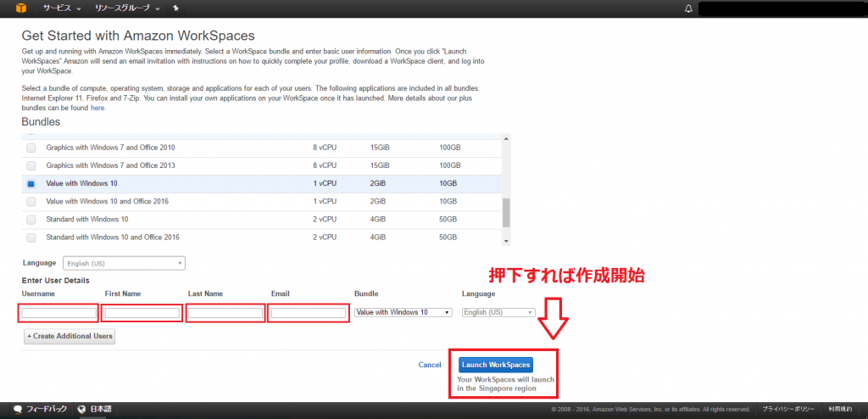Click the Cancel link
868x419 pixels.
430,365
